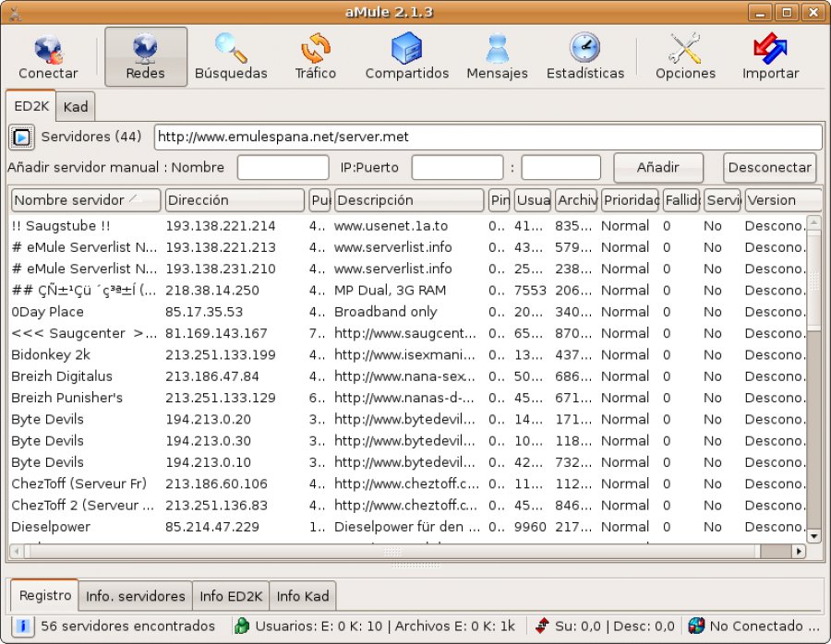Click the Añadir button
Viewport: 831px width, 644px height.
click(658, 167)
